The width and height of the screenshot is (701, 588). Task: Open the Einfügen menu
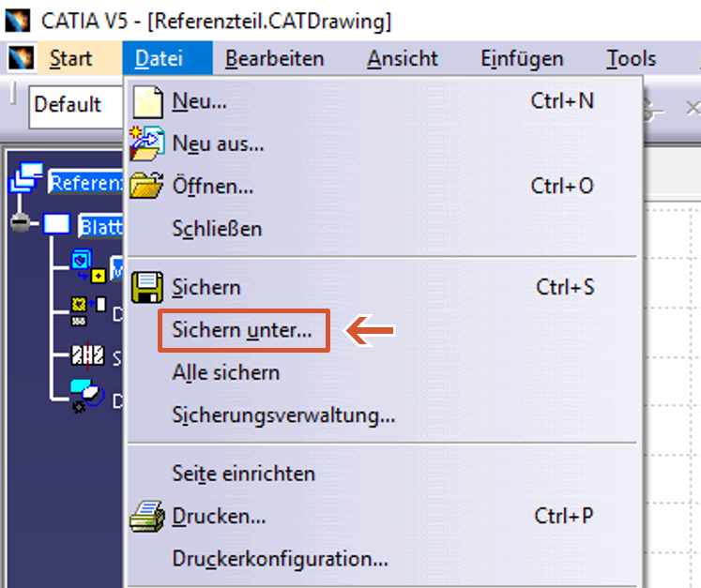[521, 59]
